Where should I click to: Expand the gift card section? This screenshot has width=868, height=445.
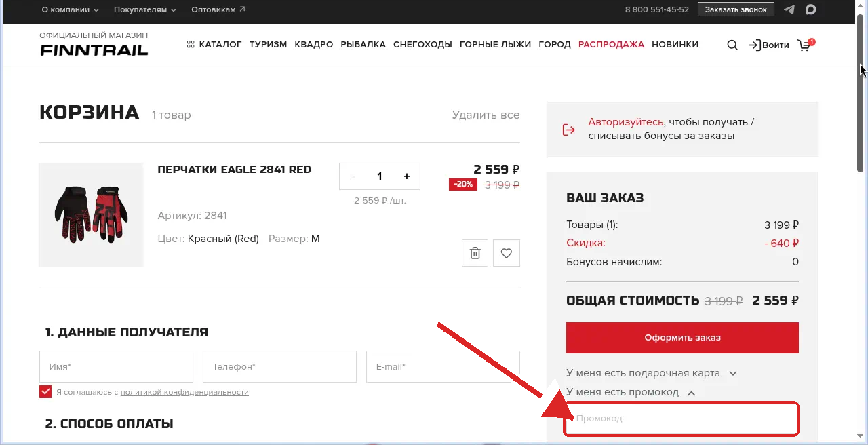click(x=652, y=373)
